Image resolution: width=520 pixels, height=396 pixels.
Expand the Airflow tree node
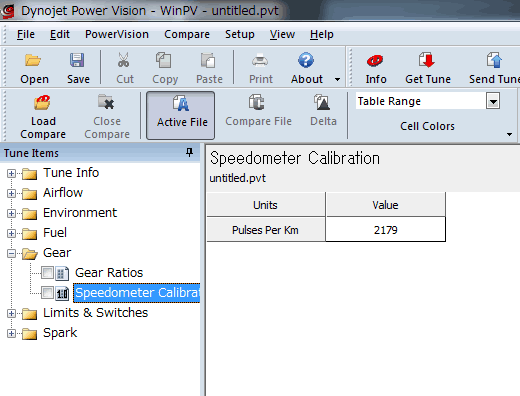tap(11, 193)
